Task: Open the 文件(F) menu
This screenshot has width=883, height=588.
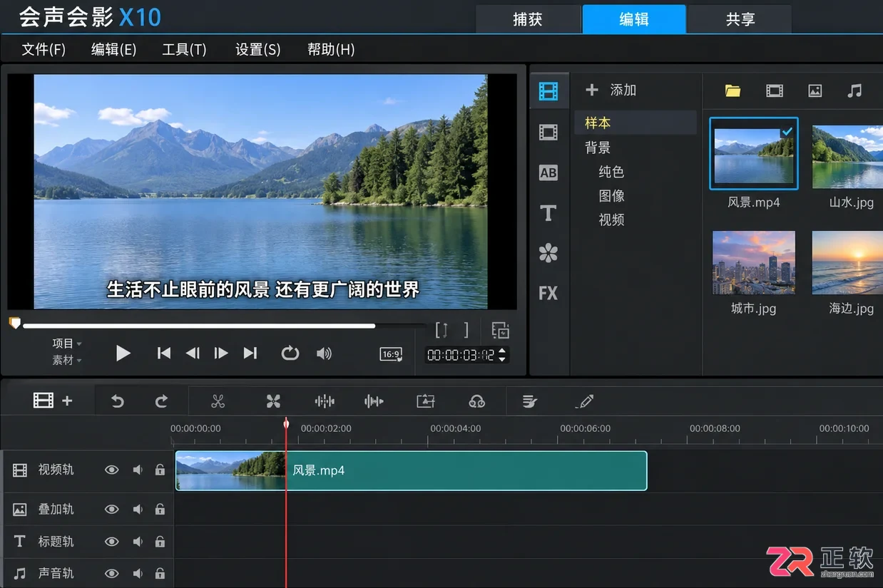Action: (x=44, y=49)
